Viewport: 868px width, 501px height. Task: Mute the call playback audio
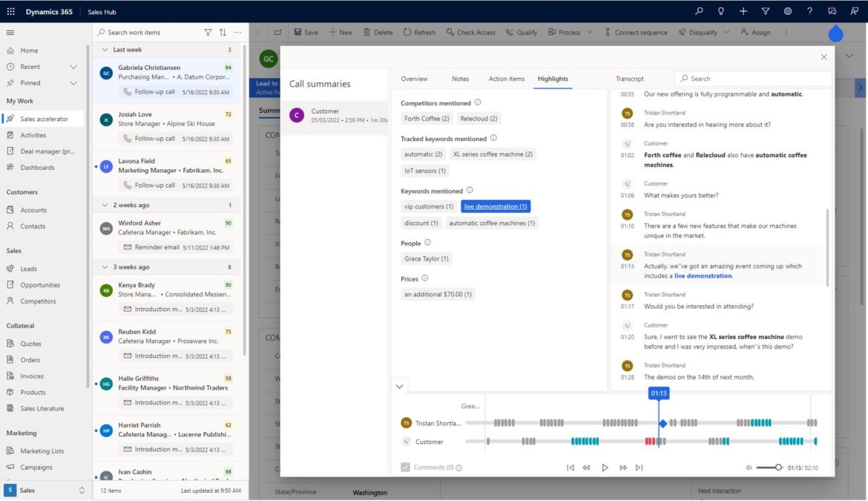pos(749,468)
